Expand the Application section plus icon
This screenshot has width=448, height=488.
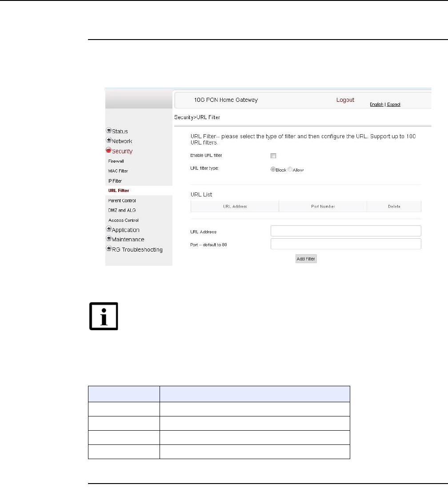108,229
